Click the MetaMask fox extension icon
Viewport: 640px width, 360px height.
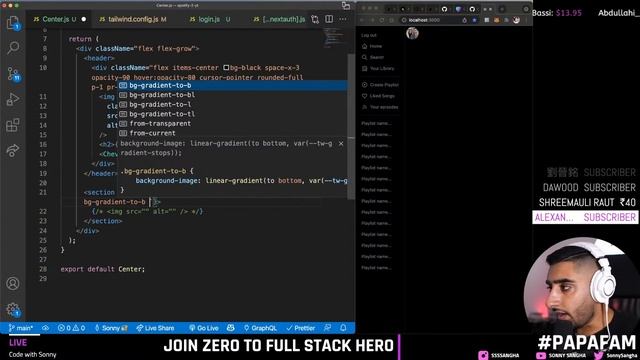coord(496,20)
